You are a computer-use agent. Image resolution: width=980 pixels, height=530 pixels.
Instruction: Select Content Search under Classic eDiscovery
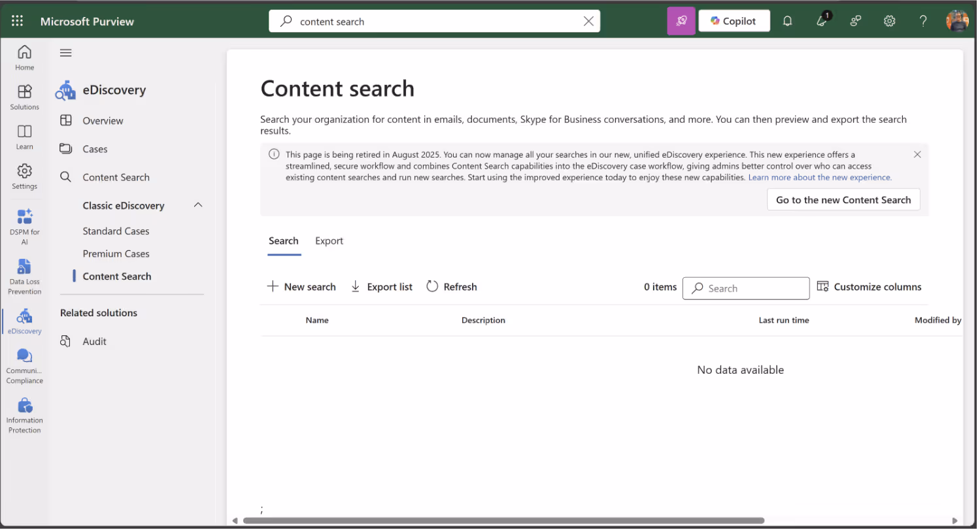click(x=117, y=276)
